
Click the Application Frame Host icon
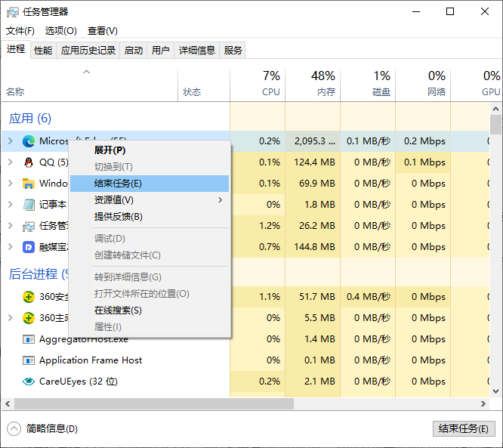click(29, 360)
